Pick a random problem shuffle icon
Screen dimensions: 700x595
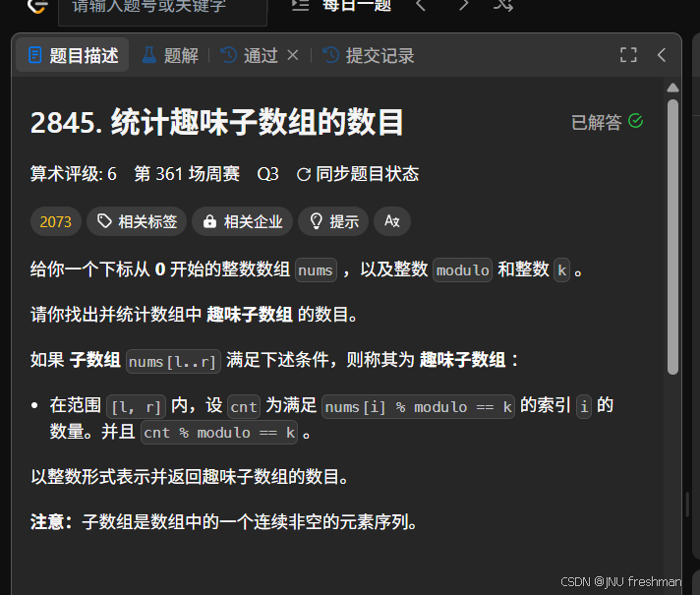click(503, 5)
